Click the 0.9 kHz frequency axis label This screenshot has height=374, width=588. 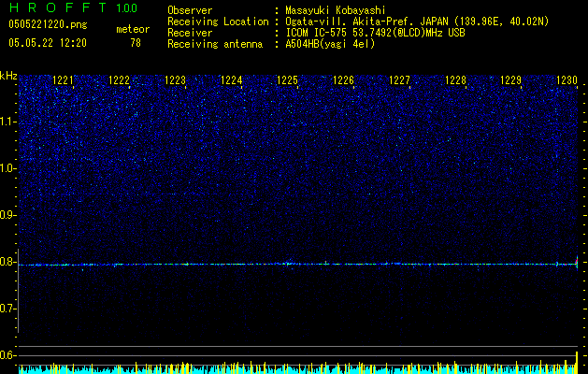point(8,215)
